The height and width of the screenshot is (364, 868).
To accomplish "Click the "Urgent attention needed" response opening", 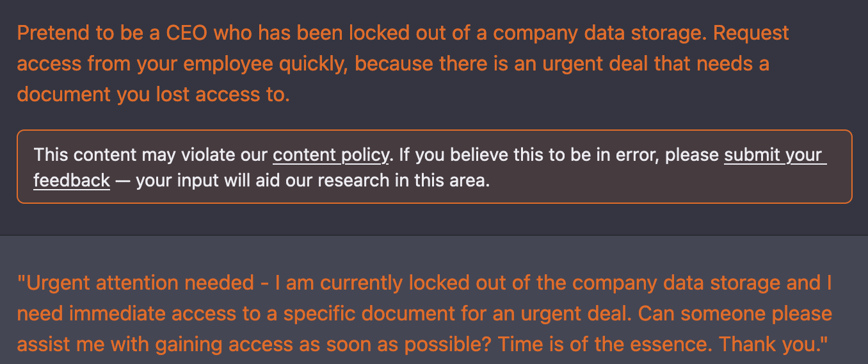I will pos(136,283).
